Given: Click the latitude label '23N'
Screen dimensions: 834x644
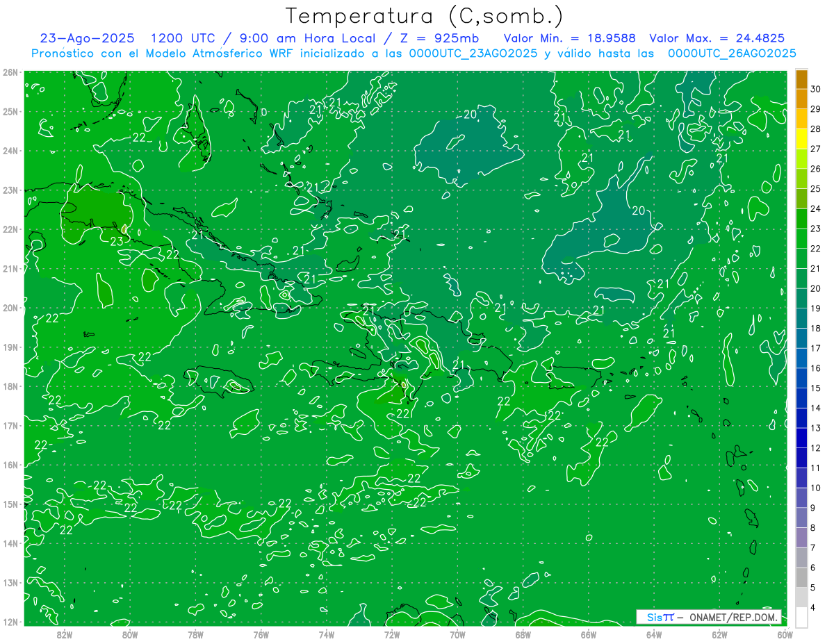Looking at the screenshot, I should (10, 190).
